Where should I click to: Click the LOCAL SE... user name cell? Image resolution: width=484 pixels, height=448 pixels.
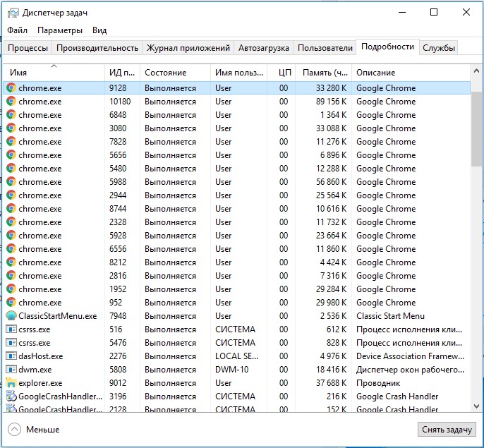[237, 356]
